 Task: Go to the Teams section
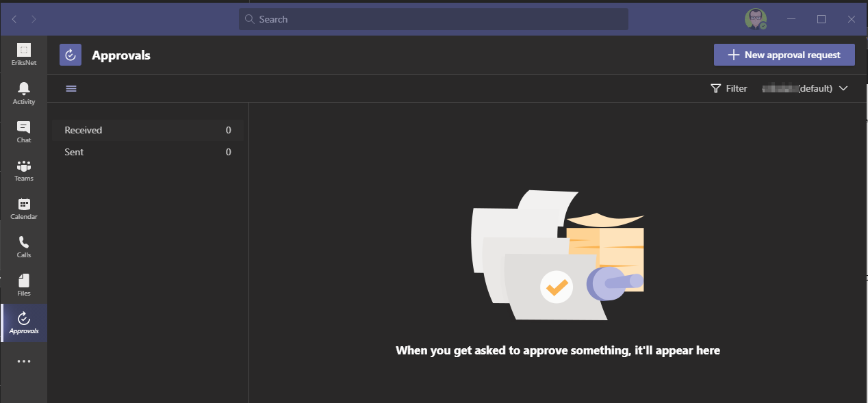[x=24, y=169]
